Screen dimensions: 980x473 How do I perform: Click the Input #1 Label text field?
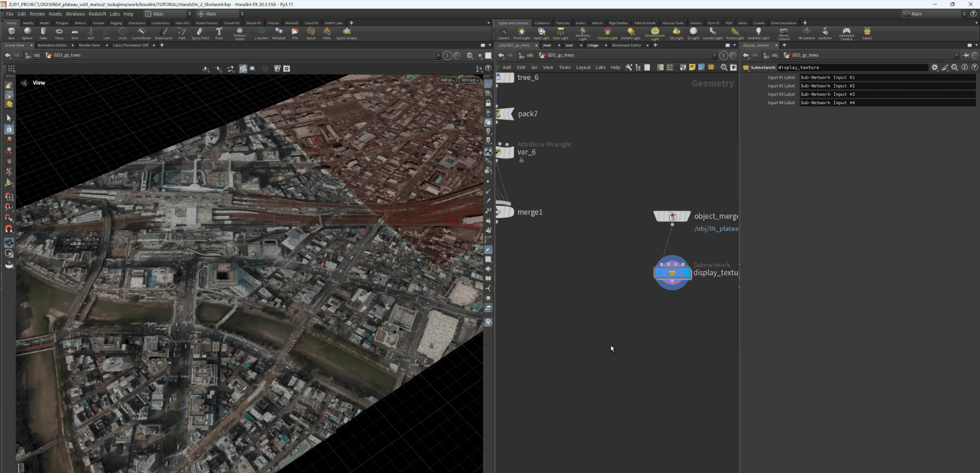coord(887,77)
